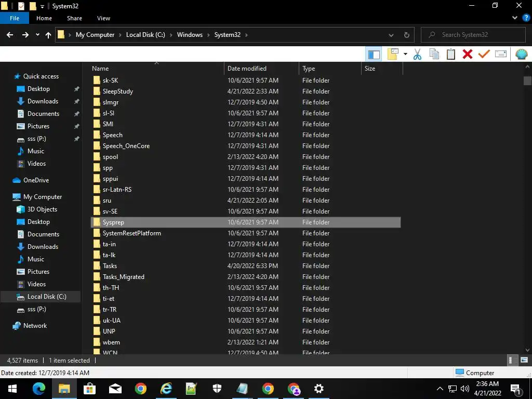Open the address bar history dropdown
532x399 pixels.
click(x=391, y=35)
